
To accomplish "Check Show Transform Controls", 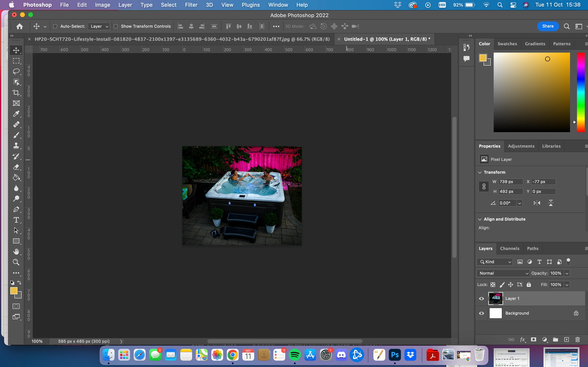I will [116, 26].
